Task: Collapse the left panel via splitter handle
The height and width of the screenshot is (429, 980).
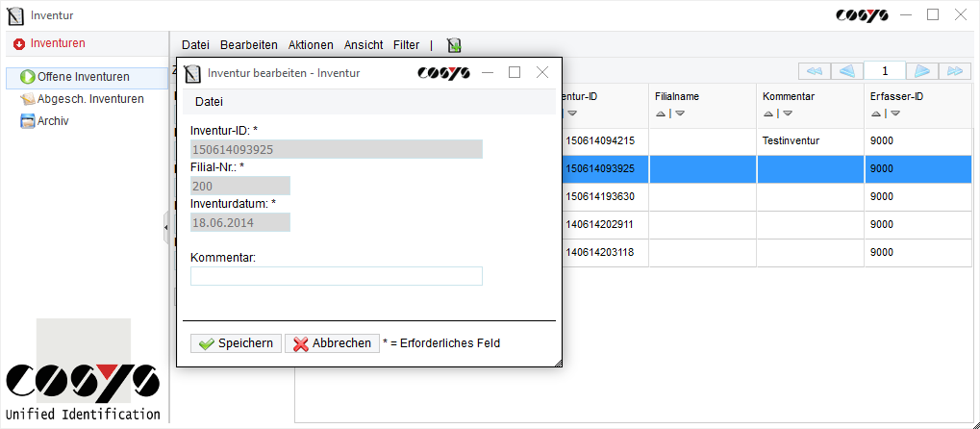Action: pyautogui.click(x=166, y=227)
